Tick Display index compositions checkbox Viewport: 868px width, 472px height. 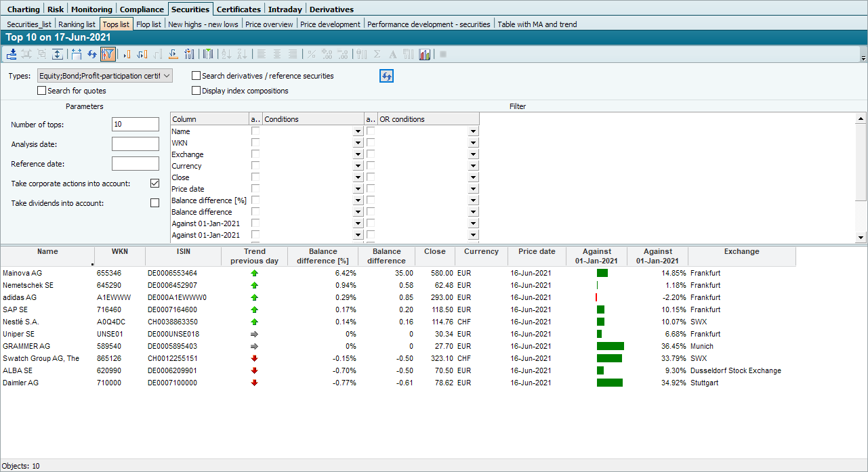click(x=197, y=91)
